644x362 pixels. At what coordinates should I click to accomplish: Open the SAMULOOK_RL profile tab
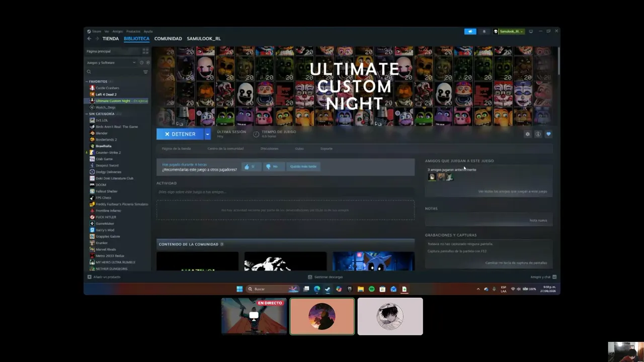click(x=204, y=39)
